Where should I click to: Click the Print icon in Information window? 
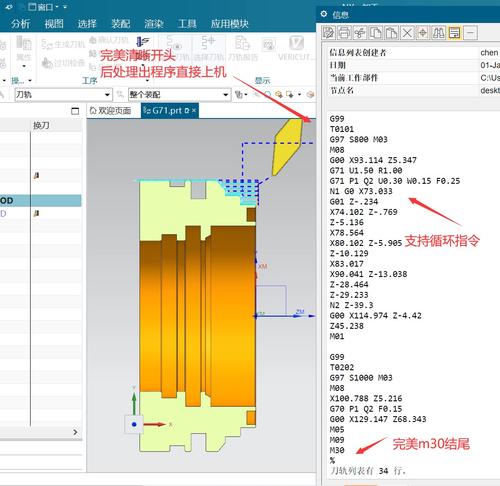click(x=344, y=33)
